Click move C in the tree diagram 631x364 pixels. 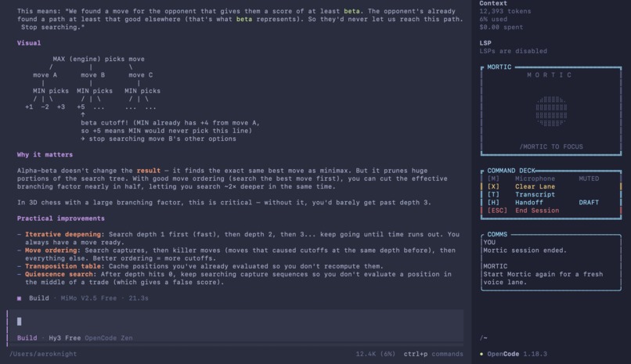(x=140, y=75)
